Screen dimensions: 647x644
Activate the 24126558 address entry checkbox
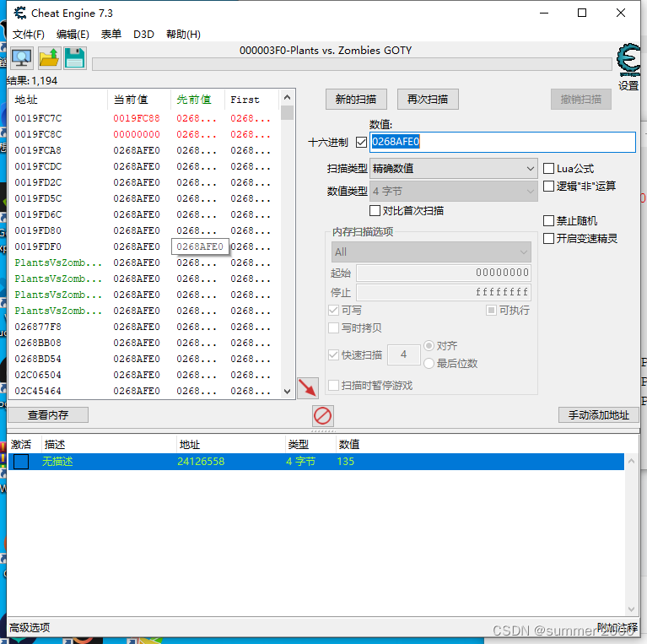tap(20, 462)
